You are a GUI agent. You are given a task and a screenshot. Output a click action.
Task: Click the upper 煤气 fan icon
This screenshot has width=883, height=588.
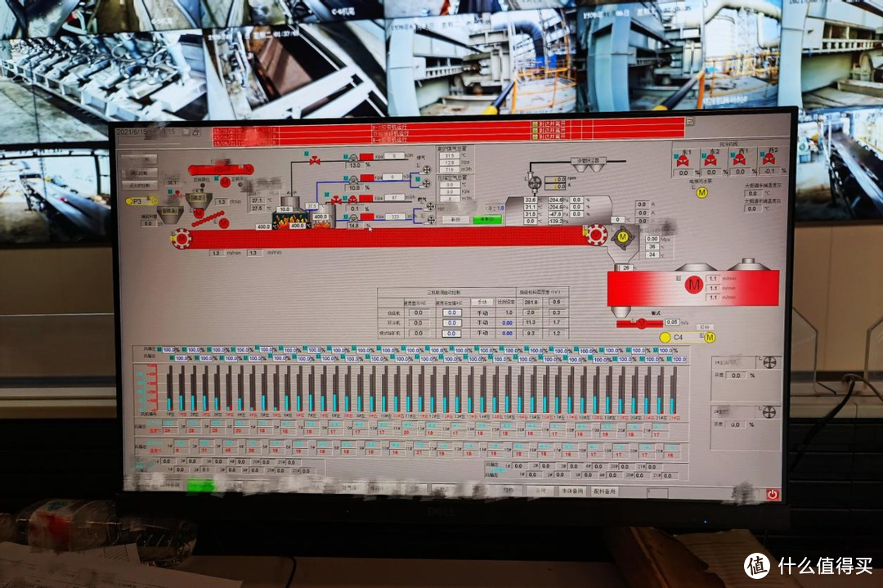point(426,169)
